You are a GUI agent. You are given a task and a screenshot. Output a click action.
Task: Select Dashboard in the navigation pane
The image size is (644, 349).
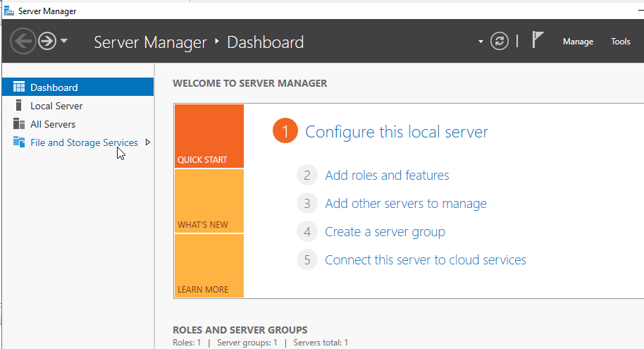tap(78, 87)
